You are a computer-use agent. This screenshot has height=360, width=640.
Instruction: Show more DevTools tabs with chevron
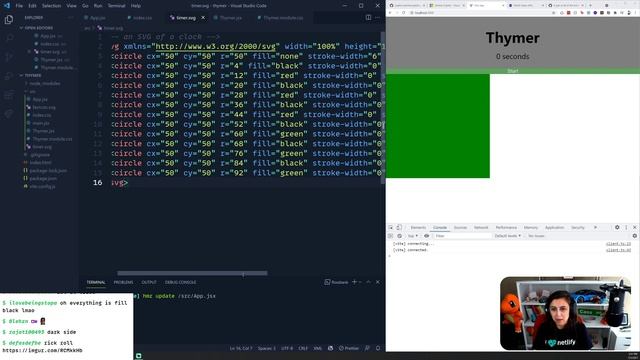[x=596, y=227]
